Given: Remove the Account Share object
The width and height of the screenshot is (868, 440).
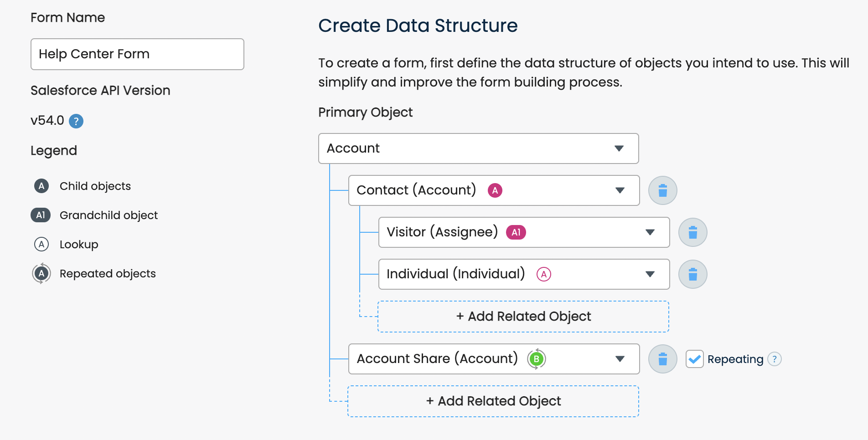Looking at the screenshot, I should pos(662,359).
